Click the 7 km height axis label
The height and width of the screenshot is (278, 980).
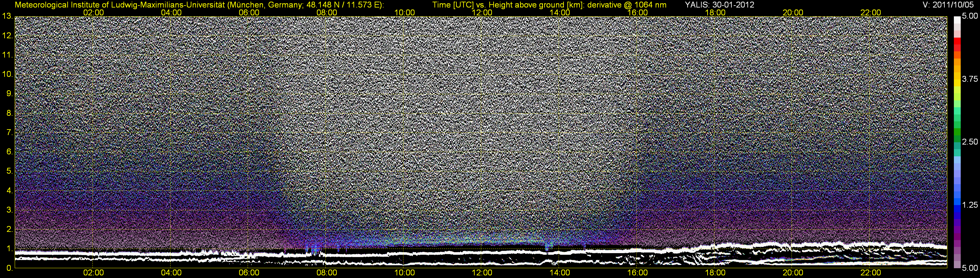(9, 132)
